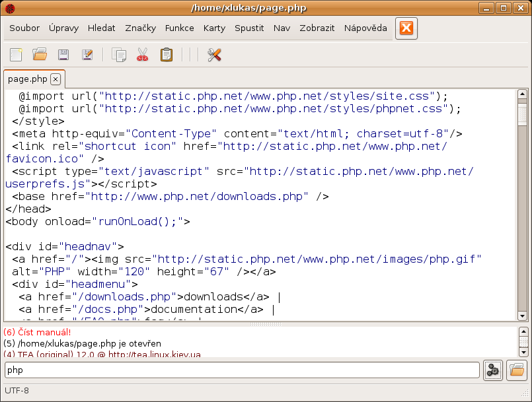Screen dimensions: 532x402
Task: Click the "favicon.ico" text in the code
Action: click(42, 159)
